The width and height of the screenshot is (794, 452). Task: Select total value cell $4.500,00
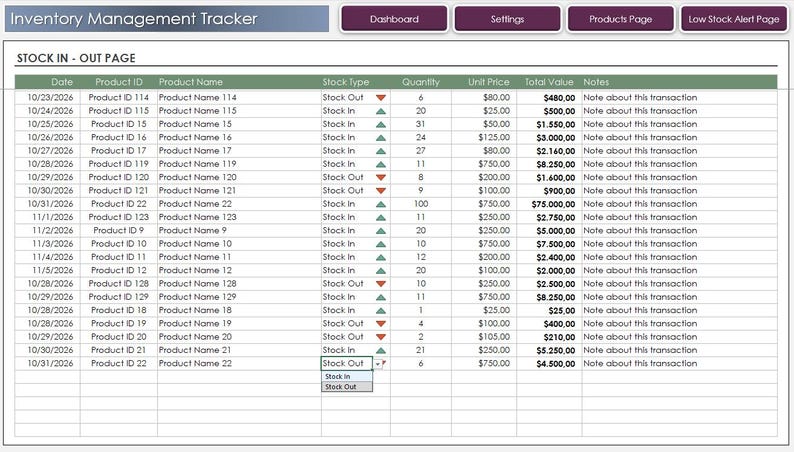tap(549, 363)
